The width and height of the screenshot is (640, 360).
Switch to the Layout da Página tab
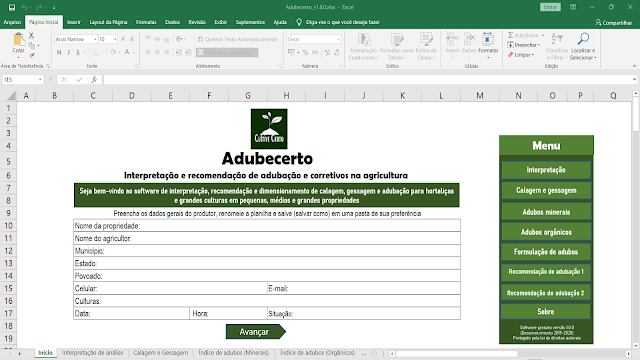point(109,22)
